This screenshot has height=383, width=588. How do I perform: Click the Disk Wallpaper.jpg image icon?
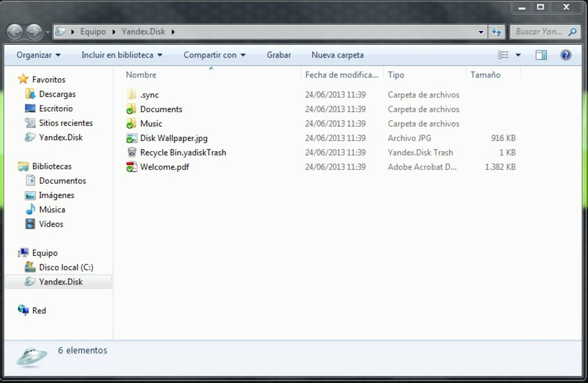click(132, 138)
